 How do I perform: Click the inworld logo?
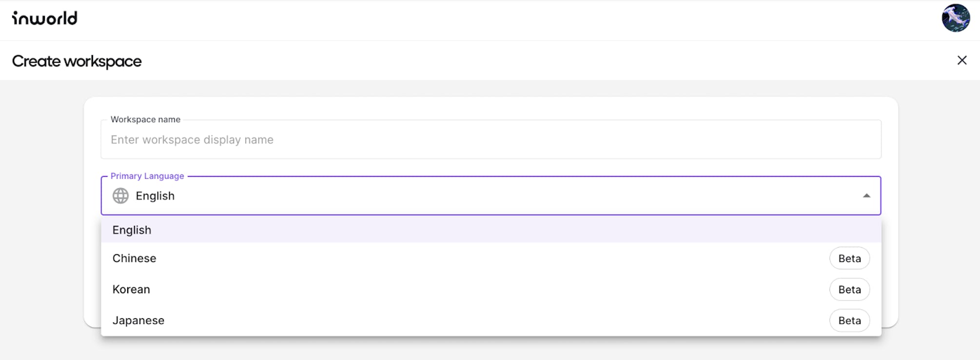point(45,19)
